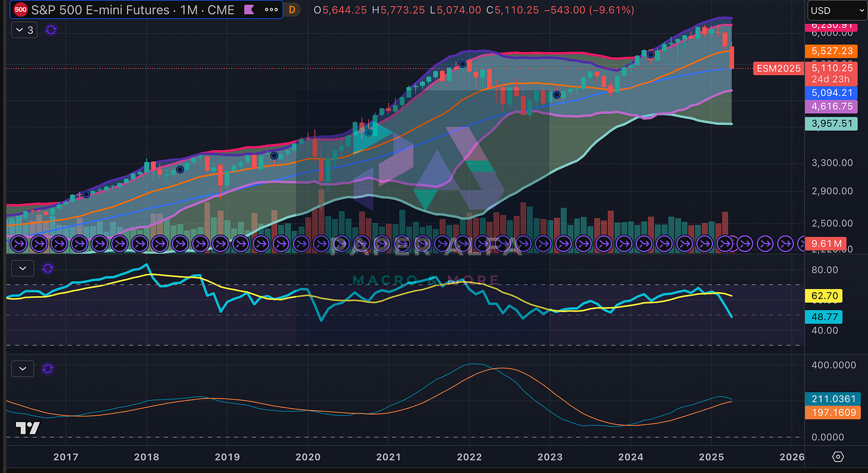
Task: Open symbol search via S&P 500 E-mini title
Action: pos(134,10)
